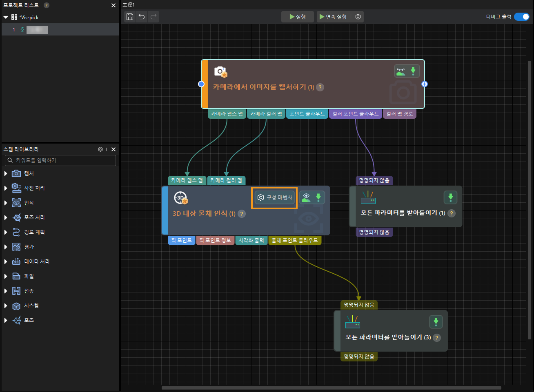Expand the 캡처 category

6,173
